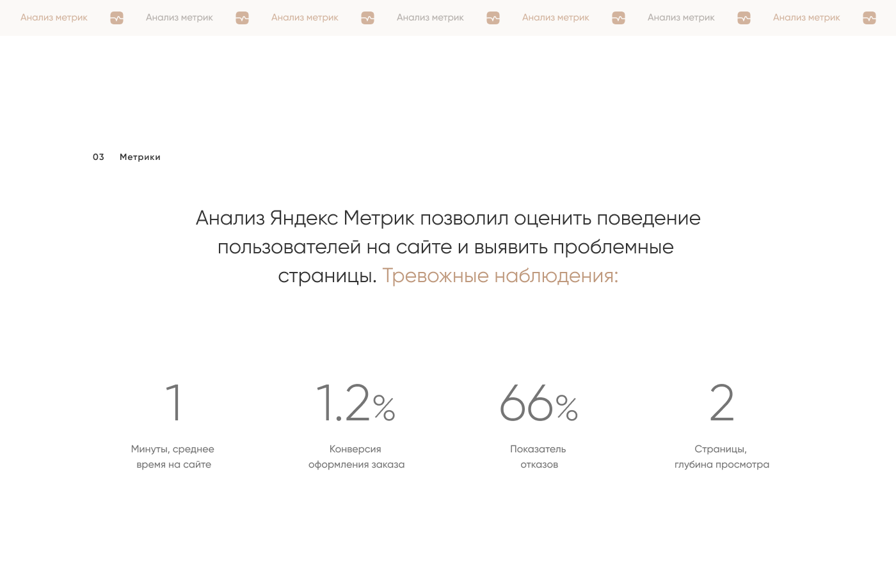Click the sixth pulse icon in the ticker
896x588 pixels.
coord(744,18)
